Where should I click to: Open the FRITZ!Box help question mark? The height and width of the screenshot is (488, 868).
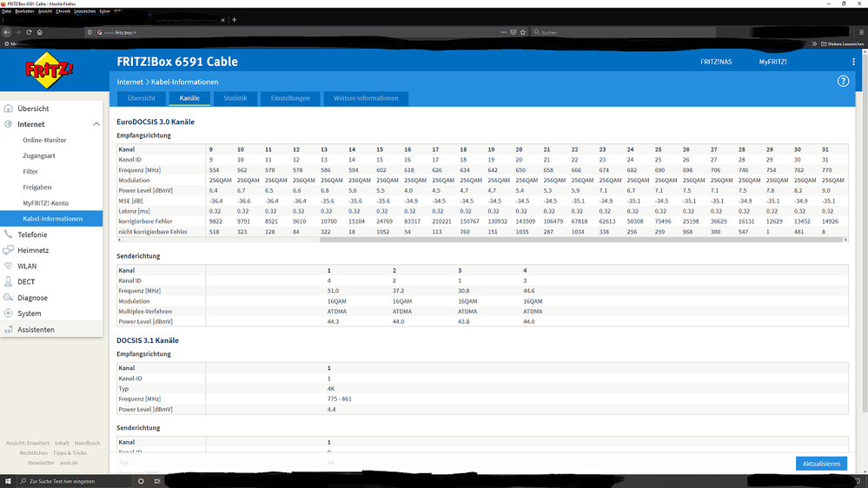click(x=843, y=82)
